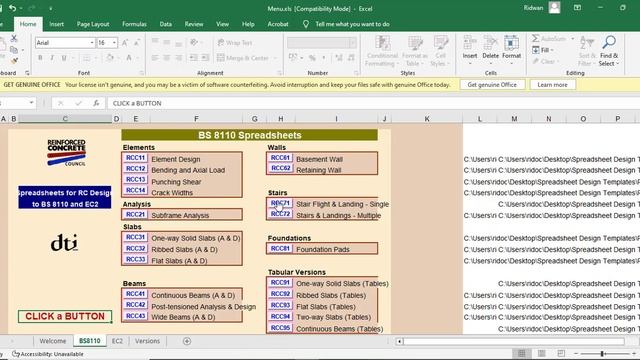Open Sort & Filter menu
Screen dimensions: 640x360
(587, 51)
